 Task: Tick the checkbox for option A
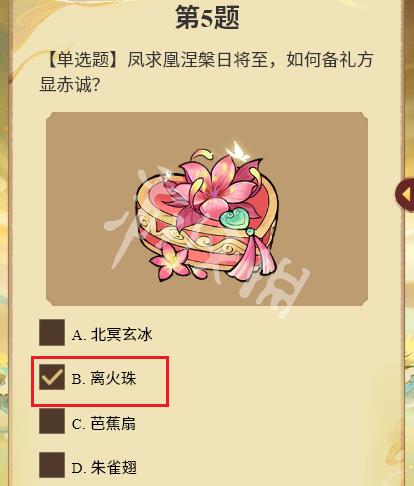pyautogui.click(x=52, y=333)
